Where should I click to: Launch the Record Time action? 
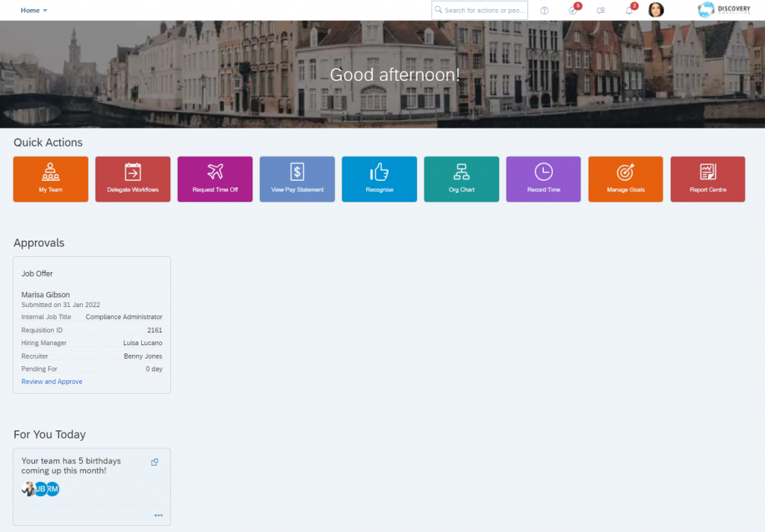pos(543,179)
